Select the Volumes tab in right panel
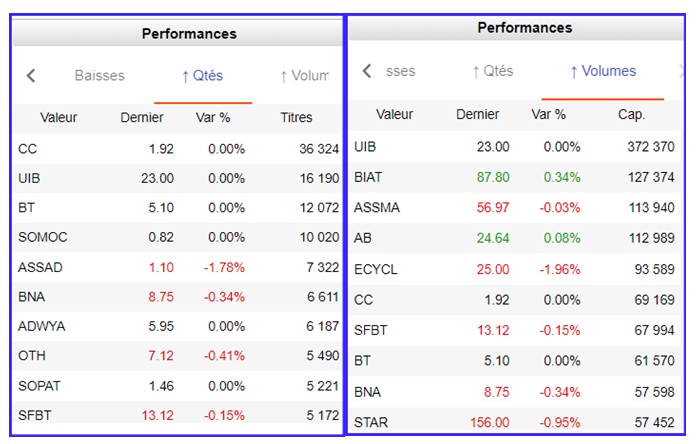 (x=602, y=71)
